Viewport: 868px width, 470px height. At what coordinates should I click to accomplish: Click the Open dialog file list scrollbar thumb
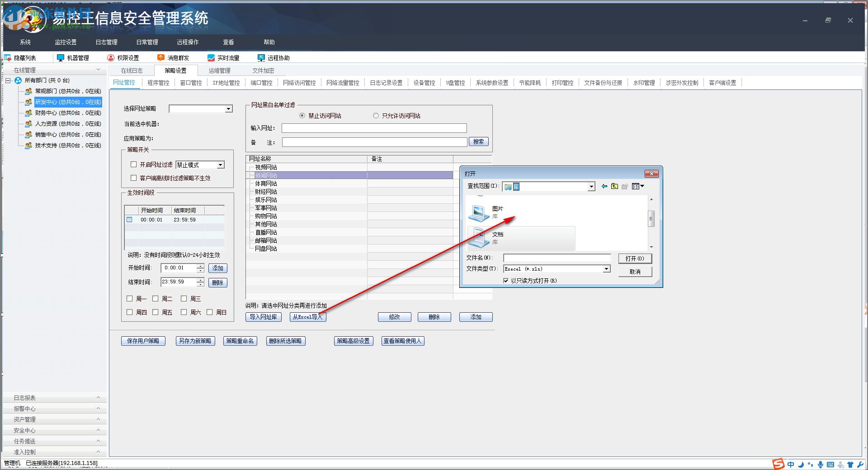[x=651, y=218]
